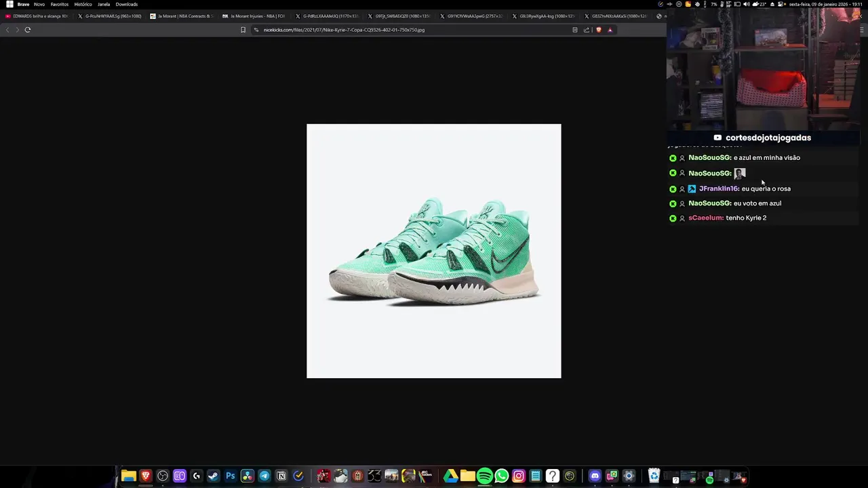This screenshot has height=488, width=868.
Task: Open the recycle bin in dock
Action: (654, 476)
